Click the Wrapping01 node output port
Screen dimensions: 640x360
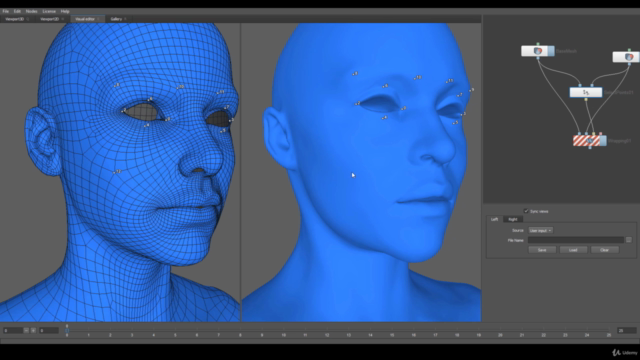(590, 147)
